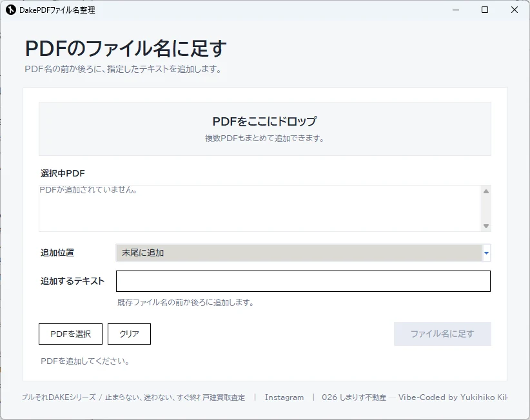This screenshot has width=530, height=420.
Task: Click the list scrollbar down arrow
Action: pos(486,226)
